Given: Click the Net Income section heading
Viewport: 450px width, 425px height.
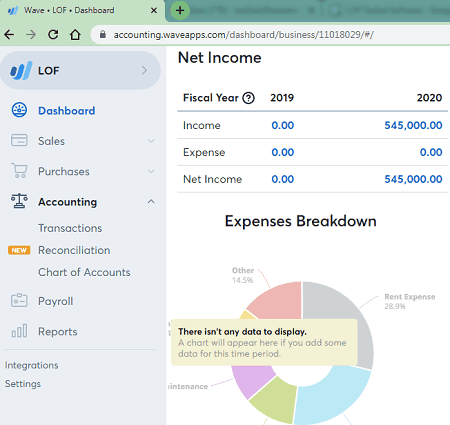Looking at the screenshot, I should coord(220,58).
